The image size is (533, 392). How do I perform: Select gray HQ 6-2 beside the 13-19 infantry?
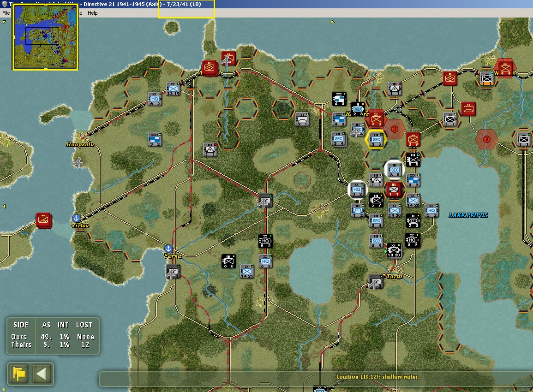click(x=155, y=99)
